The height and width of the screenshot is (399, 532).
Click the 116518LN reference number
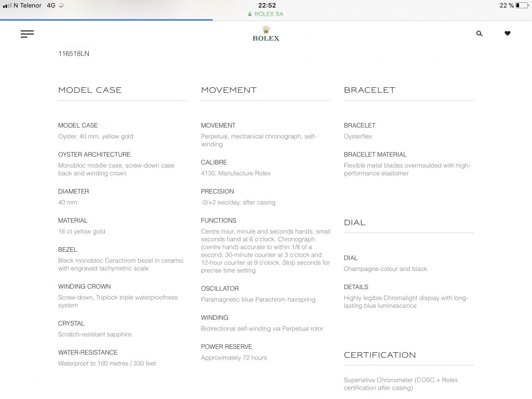point(74,54)
